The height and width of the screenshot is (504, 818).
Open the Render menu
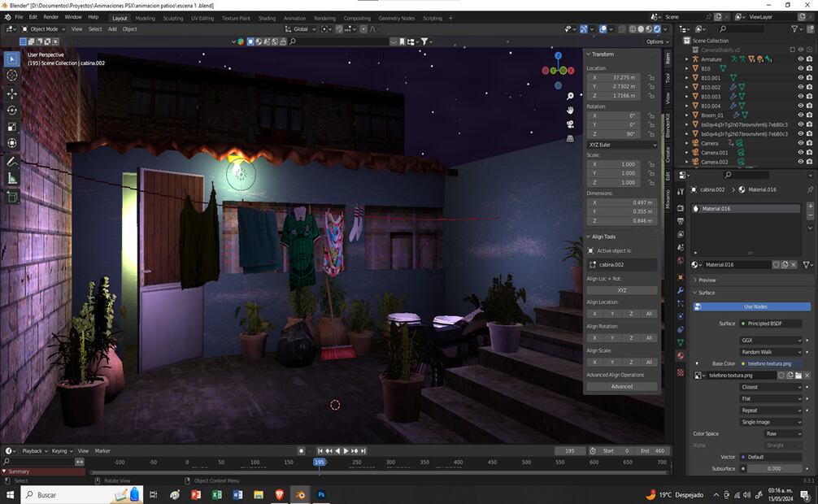pyautogui.click(x=50, y=16)
